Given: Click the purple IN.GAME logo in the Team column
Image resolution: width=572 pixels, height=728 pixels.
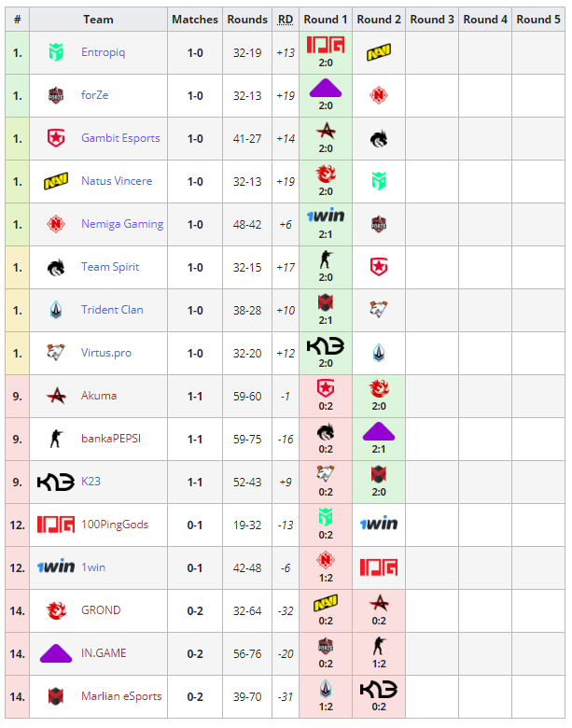Looking at the screenshot, I should click(x=56, y=653).
